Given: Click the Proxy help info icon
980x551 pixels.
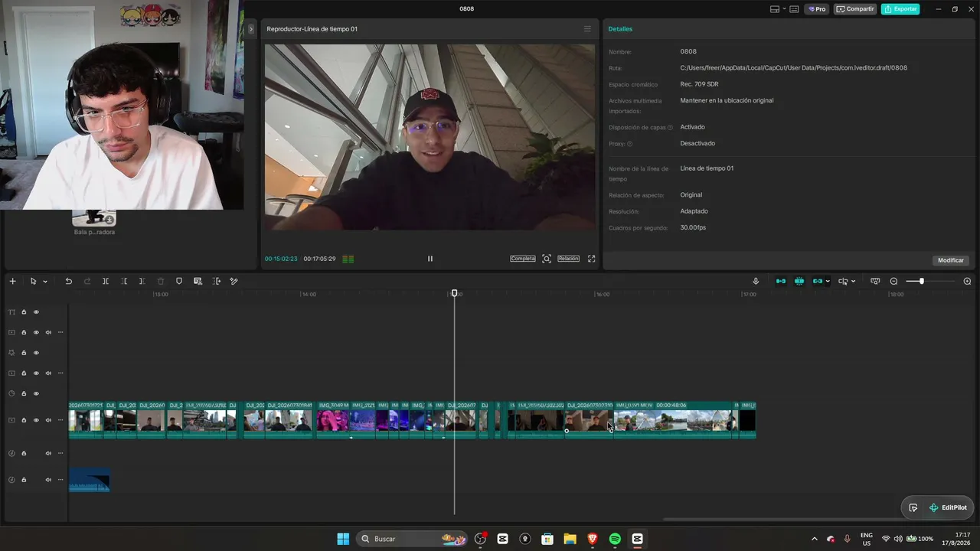Looking at the screenshot, I should pos(630,144).
